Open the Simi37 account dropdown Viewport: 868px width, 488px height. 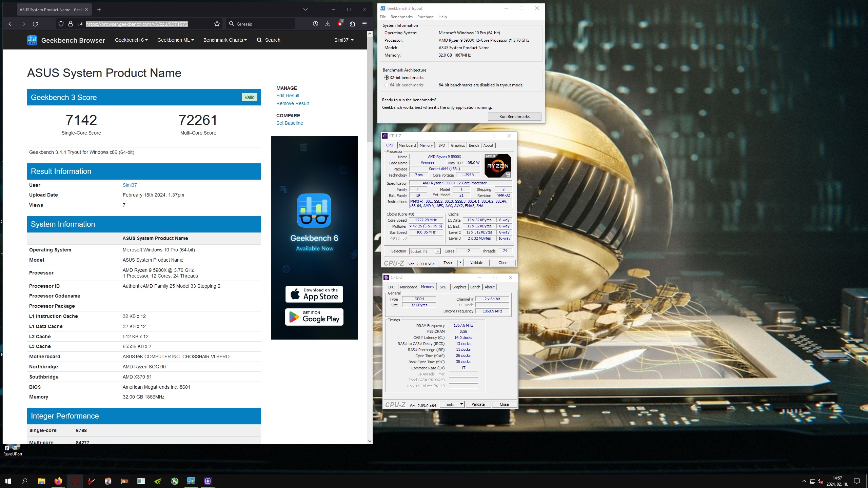344,40
